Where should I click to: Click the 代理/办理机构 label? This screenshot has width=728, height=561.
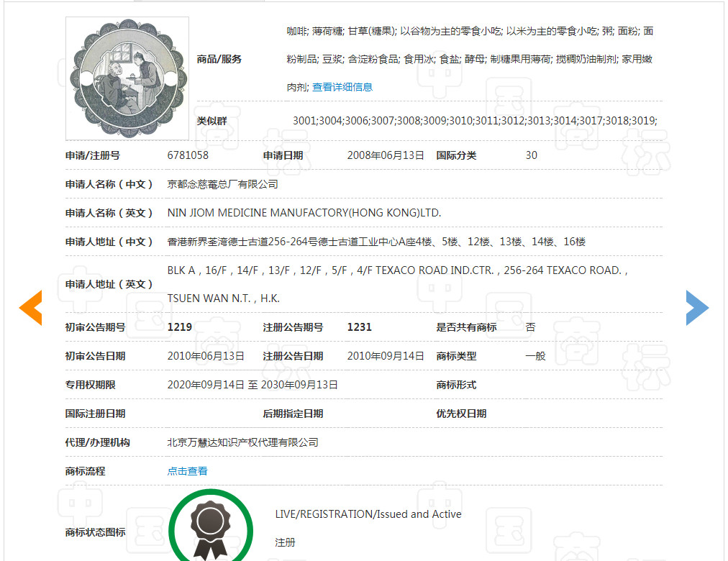click(x=98, y=442)
